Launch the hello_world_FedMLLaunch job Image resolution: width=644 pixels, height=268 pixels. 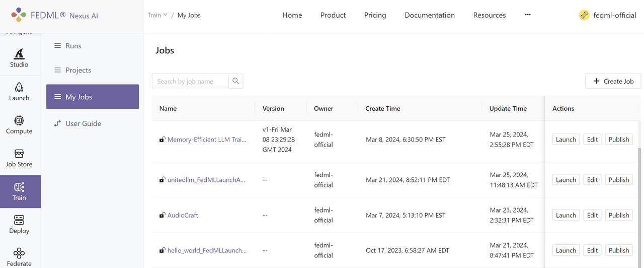[x=566, y=250]
